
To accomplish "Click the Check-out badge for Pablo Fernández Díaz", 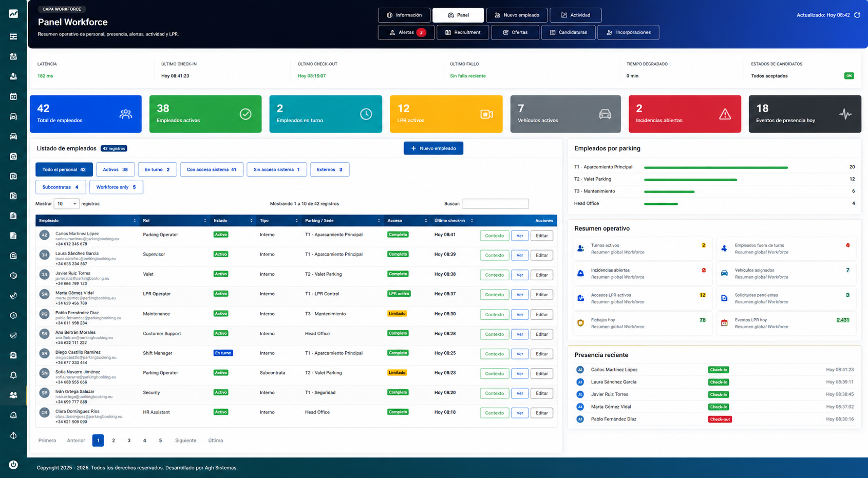I will 720,419.
